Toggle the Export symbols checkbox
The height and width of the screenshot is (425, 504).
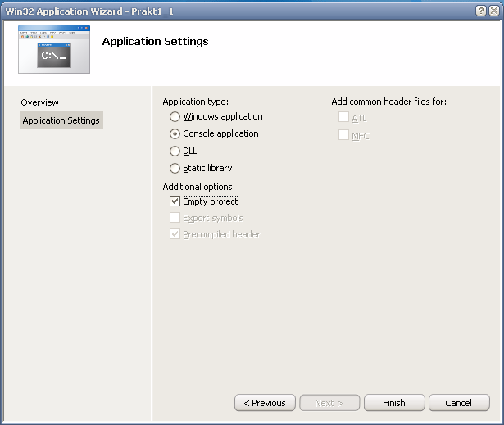[175, 218]
